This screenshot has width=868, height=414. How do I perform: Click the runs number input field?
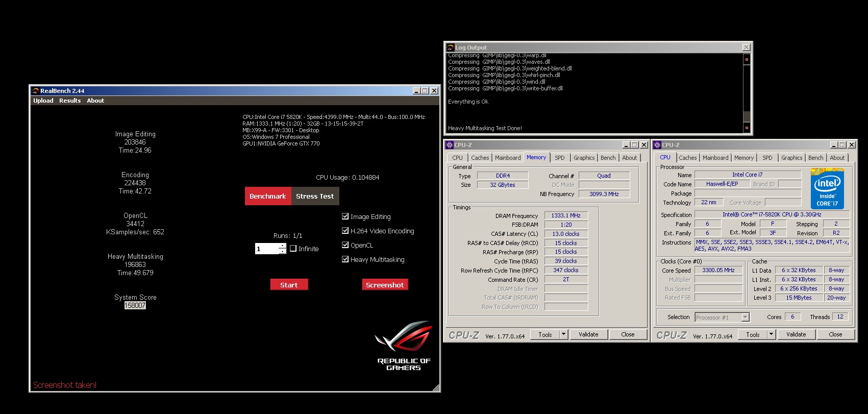tap(267, 249)
